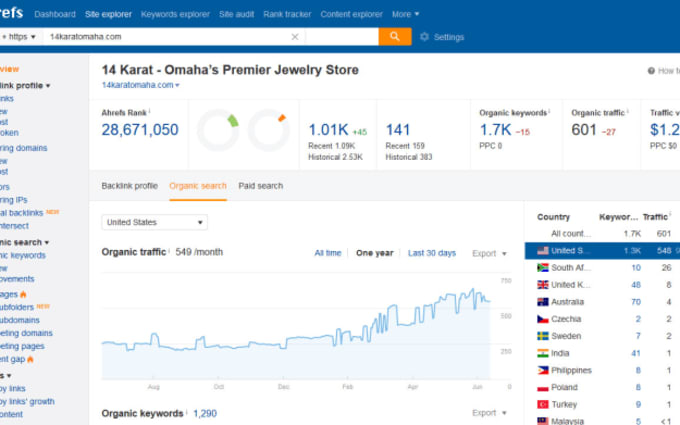This screenshot has width=680, height=425.
Task: Click United Kingdom keyword count 48
Action: coord(636,285)
